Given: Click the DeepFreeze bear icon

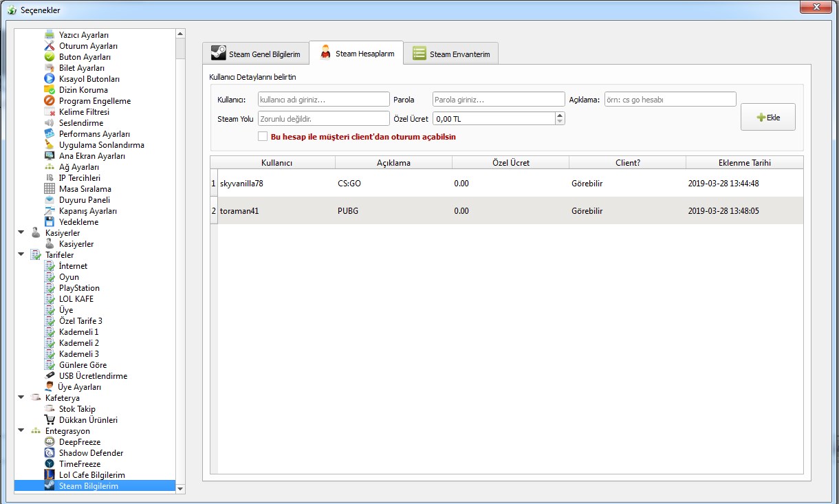Looking at the screenshot, I should 50,442.
